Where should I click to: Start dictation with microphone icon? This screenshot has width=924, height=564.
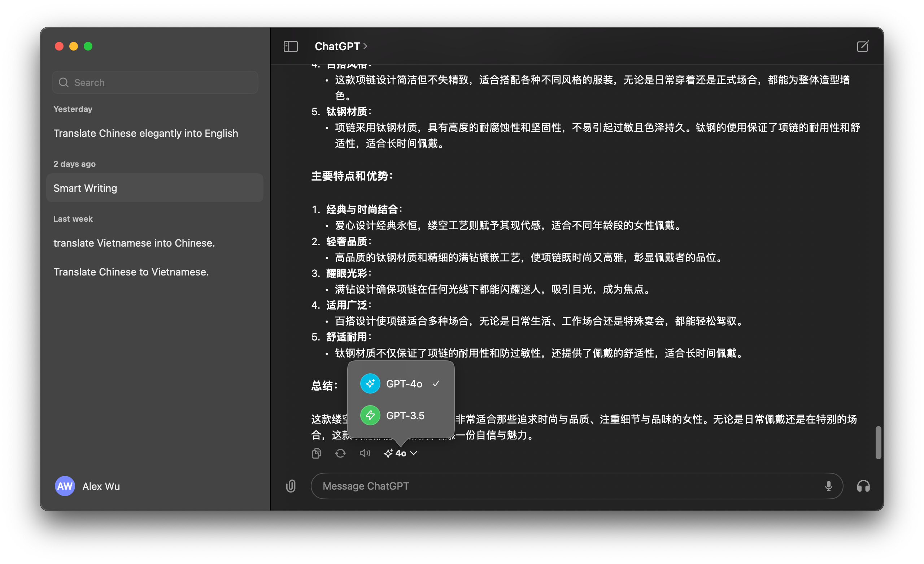[x=828, y=486]
